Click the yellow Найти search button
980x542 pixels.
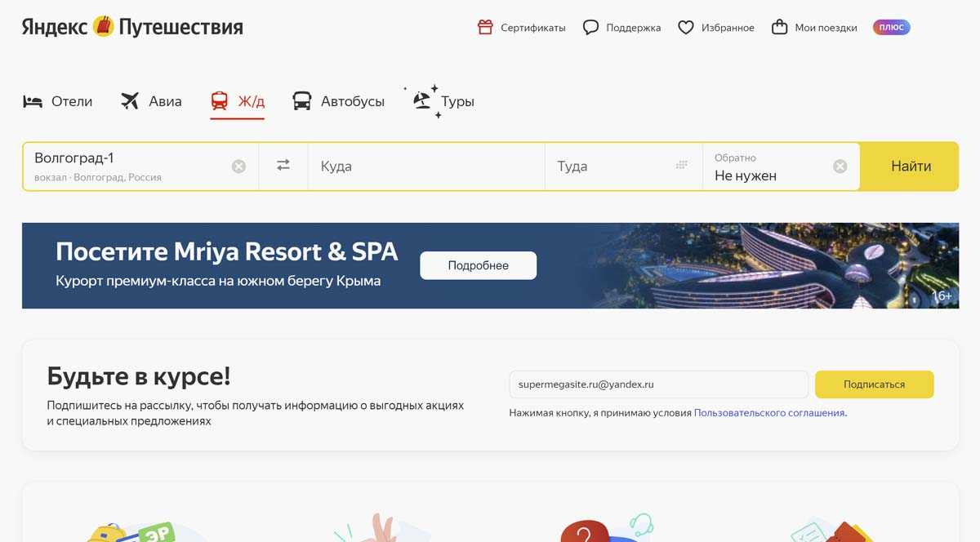tap(910, 167)
